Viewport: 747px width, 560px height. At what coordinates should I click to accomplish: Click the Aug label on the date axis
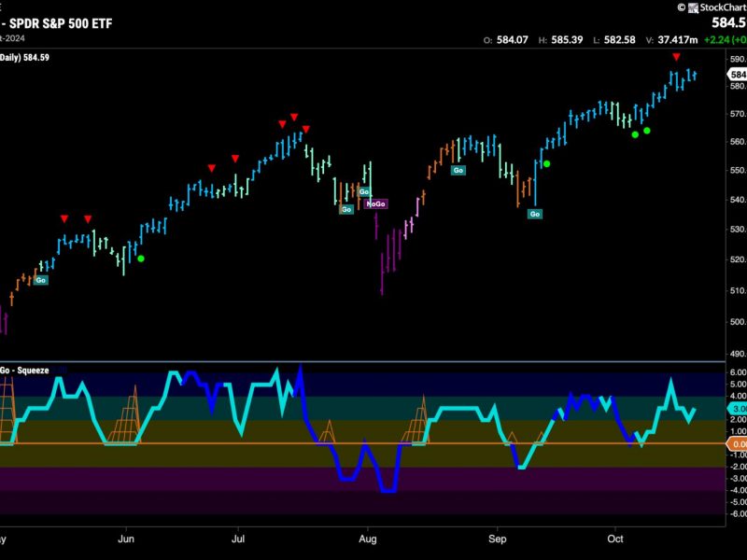tap(367, 539)
